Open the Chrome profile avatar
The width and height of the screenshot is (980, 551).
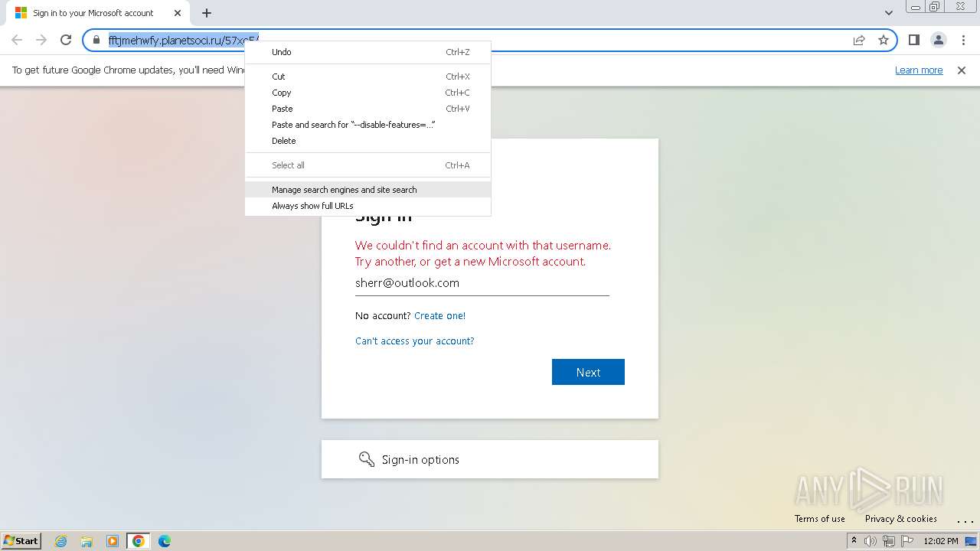tap(938, 40)
